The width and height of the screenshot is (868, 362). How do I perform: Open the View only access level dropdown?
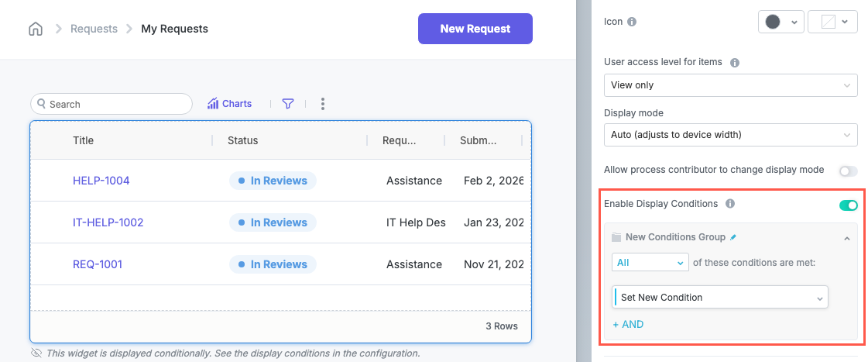pos(729,85)
